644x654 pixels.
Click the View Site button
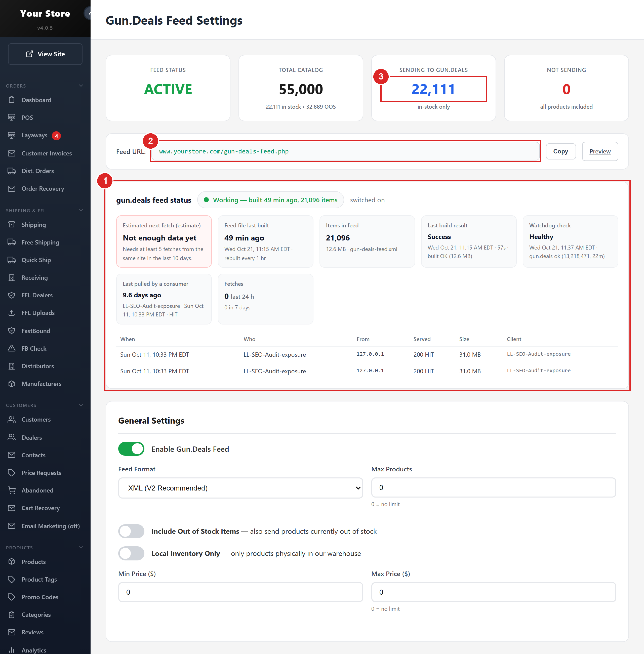(x=45, y=54)
